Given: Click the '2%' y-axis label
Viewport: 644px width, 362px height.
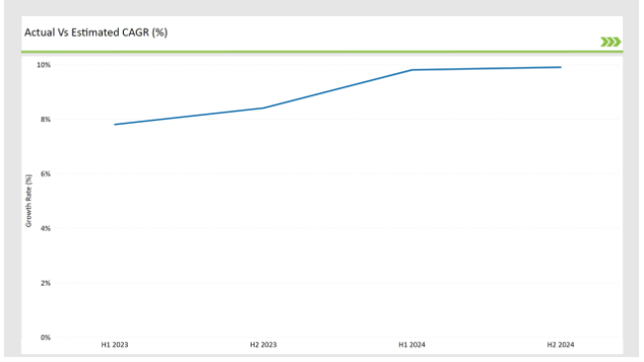Looking at the screenshot, I should pyautogui.click(x=46, y=283).
